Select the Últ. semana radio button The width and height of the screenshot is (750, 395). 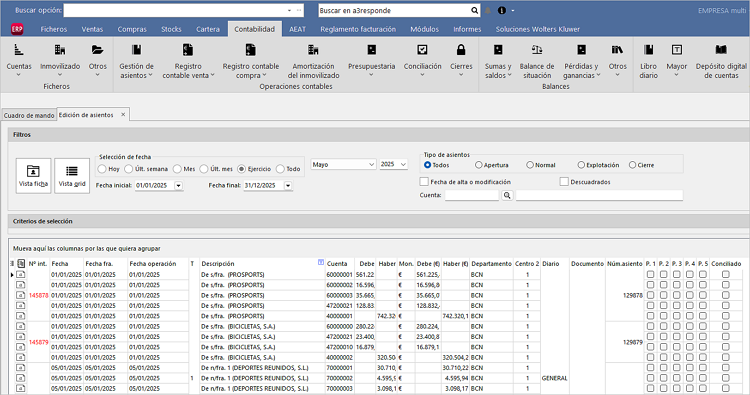coord(128,169)
